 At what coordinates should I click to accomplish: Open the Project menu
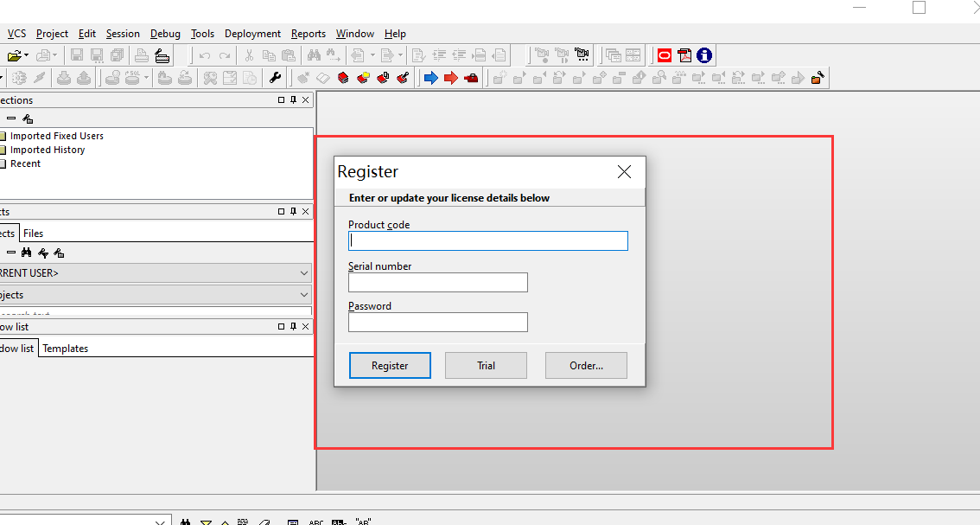(52, 34)
